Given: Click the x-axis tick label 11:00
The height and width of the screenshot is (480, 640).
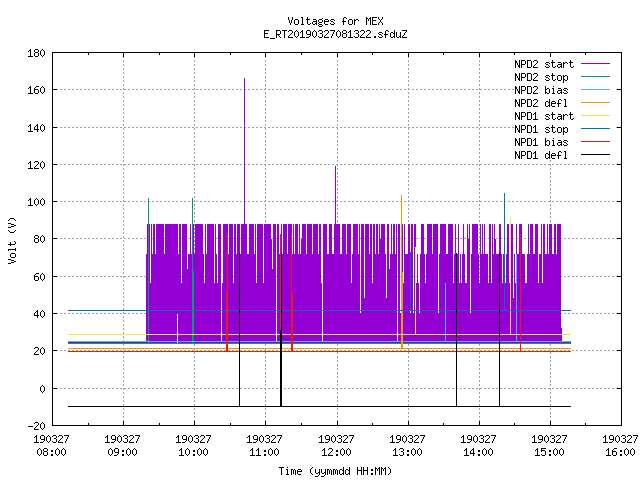Looking at the screenshot, I should point(264,452).
